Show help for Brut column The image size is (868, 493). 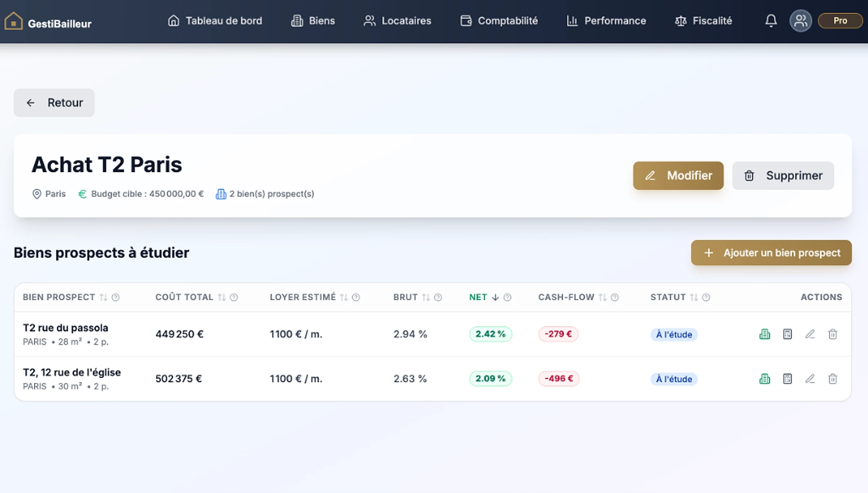438,297
